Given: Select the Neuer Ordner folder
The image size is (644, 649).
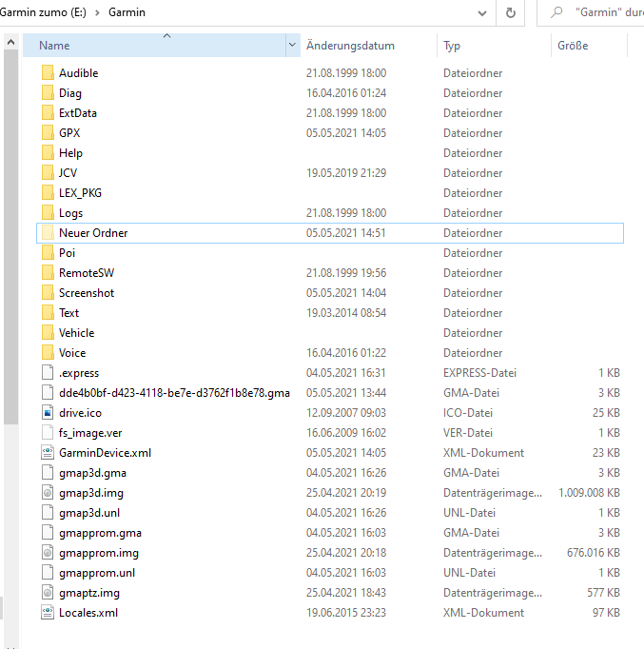Looking at the screenshot, I should click(x=93, y=233).
